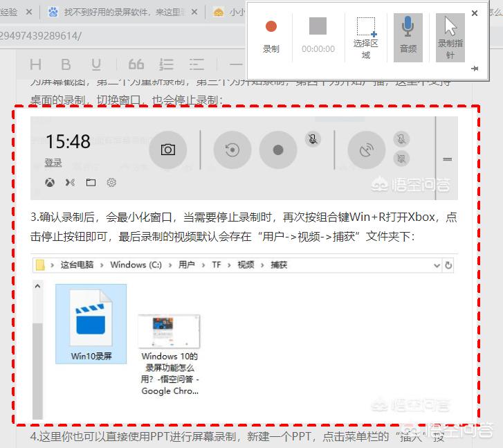Click the Xbox app shortcut icon beside logo
The width and height of the screenshot is (503, 448).
pos(70,183)
